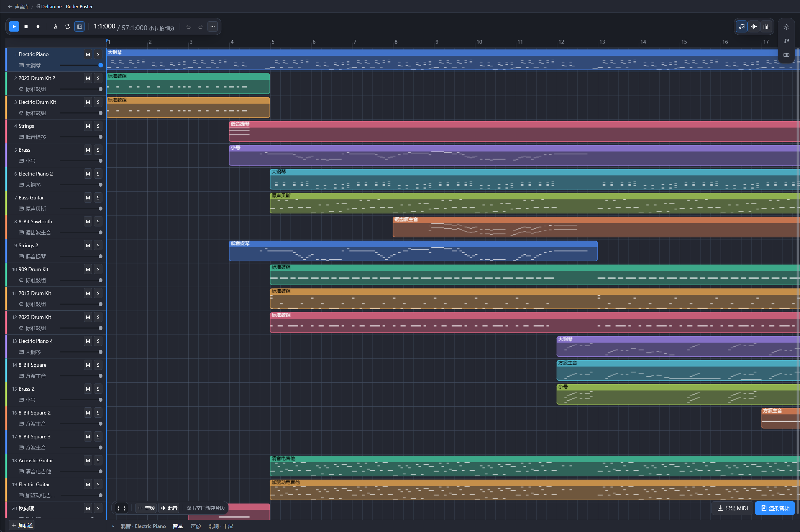800x532 pixels.
Task: Open the 声音库 breadcrumb link
Action: tap(22, 7)
